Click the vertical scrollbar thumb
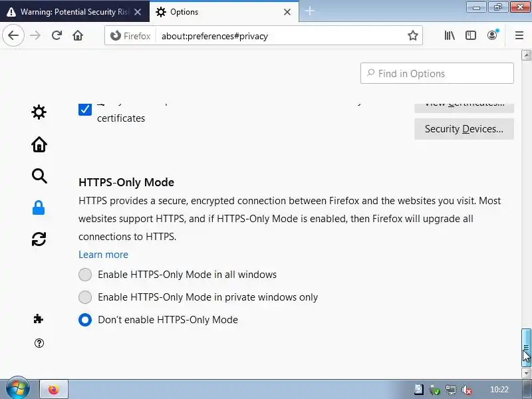 coord(526,348)
